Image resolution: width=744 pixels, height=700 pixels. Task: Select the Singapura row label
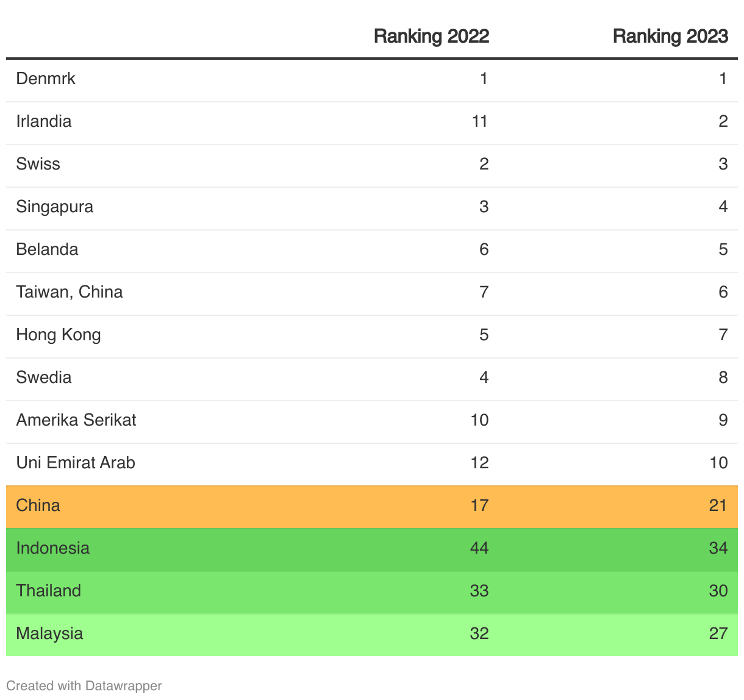pos(55,207)
